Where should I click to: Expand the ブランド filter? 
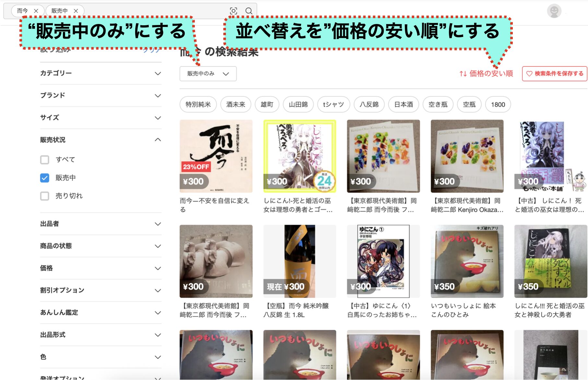[100, 95]
